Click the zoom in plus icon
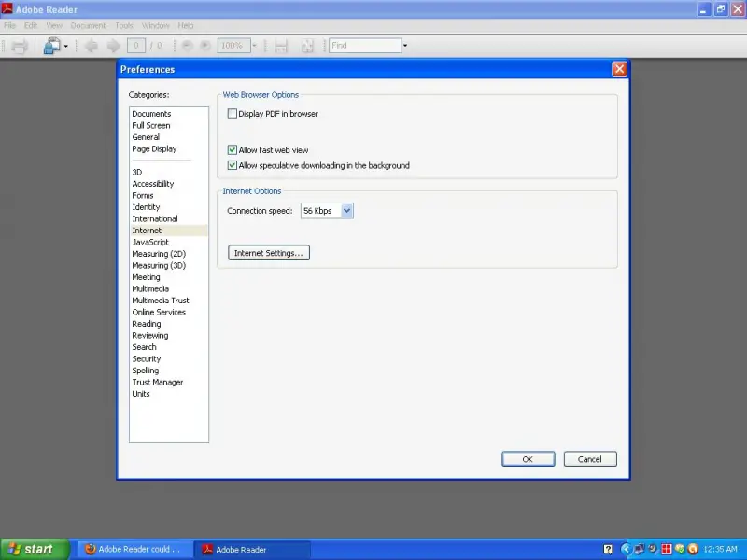 (204, 46)
